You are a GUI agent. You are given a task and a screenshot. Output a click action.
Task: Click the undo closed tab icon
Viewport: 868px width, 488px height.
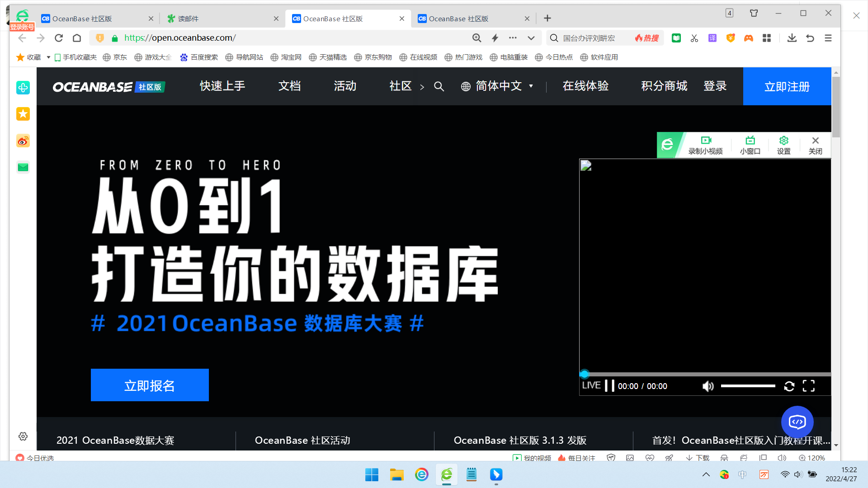810,38
